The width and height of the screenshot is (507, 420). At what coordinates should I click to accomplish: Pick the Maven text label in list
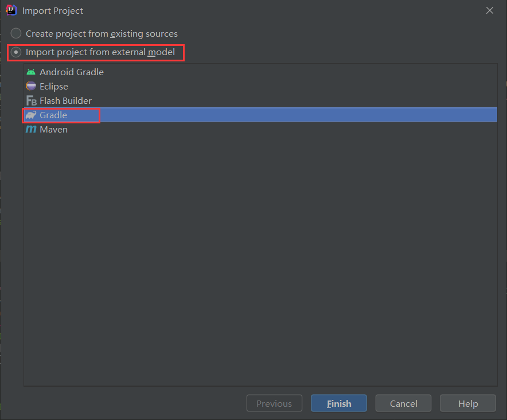click(53, 130)
